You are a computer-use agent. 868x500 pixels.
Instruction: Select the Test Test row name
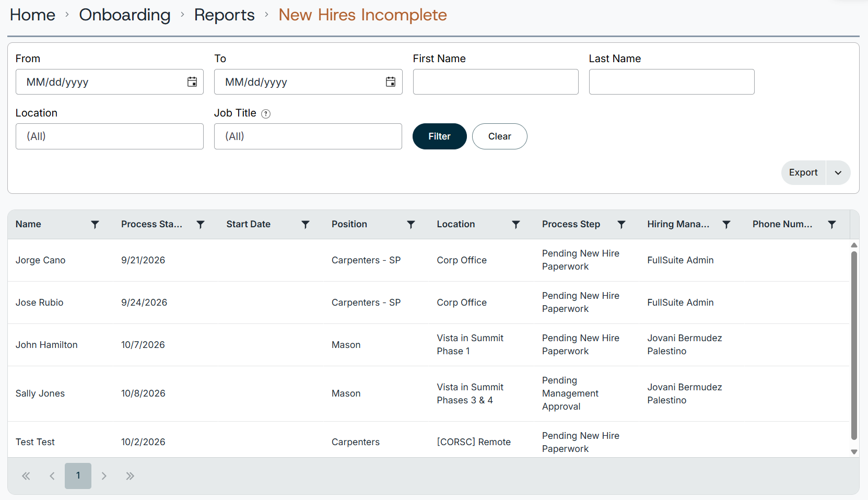coord(35,442)
